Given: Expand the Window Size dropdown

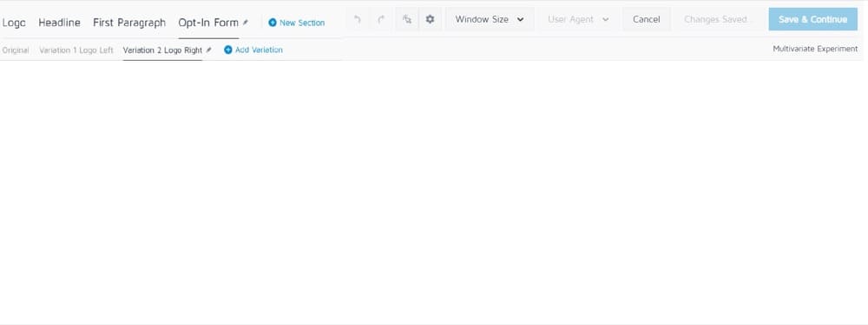Looking at the screenshot, I should pos(490,19).
